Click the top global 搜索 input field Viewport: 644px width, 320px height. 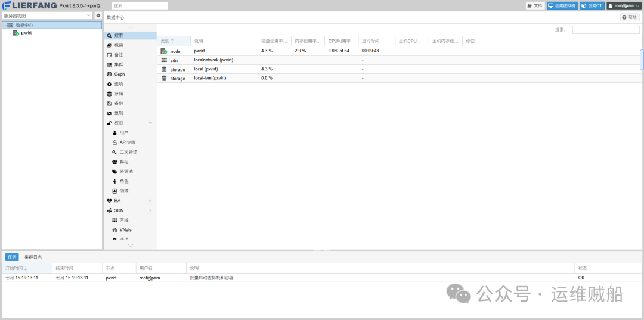[140, 6]
